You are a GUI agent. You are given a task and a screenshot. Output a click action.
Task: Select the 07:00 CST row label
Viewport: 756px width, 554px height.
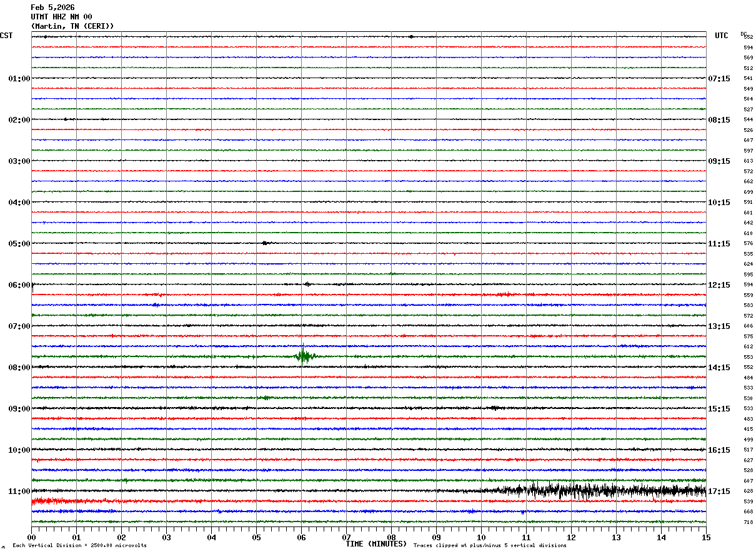(x=19, y=326)
